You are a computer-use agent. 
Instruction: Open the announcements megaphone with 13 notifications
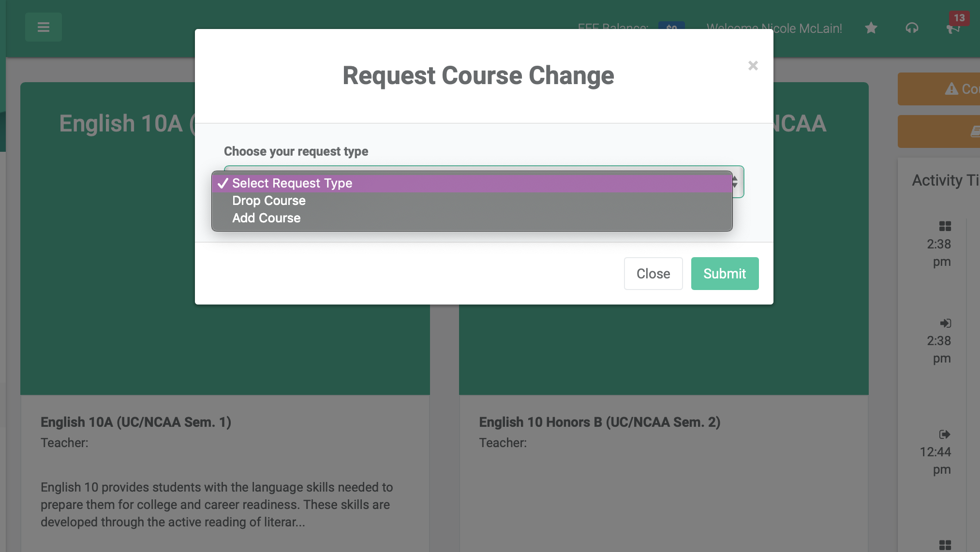coord(953,30)
